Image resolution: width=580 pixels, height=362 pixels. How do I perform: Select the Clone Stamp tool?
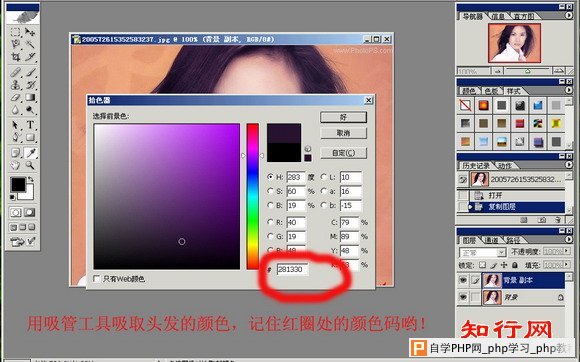(15, 85)
